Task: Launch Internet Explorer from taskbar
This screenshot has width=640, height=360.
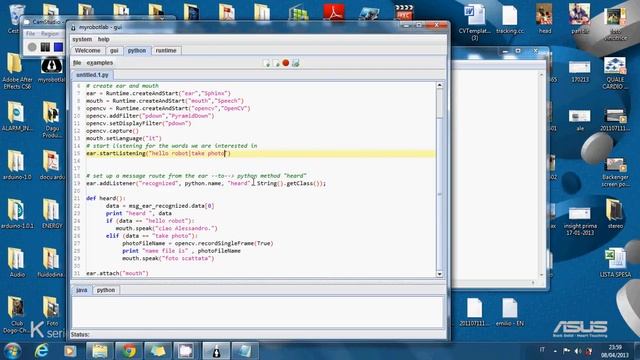Action: (42, 351)
